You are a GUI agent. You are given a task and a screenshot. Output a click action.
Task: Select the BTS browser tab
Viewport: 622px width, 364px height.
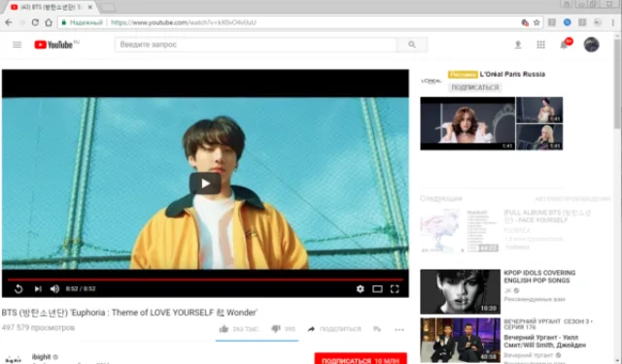51,7
